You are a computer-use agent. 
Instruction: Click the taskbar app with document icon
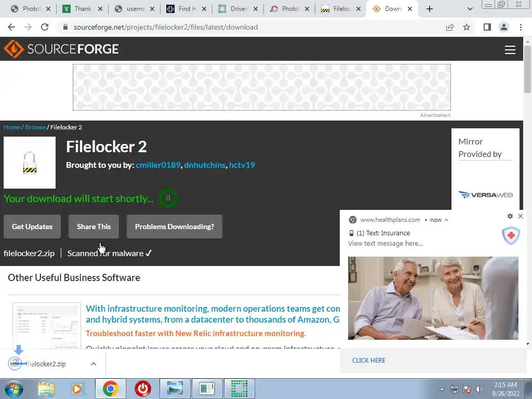click(x=207, y=389)
